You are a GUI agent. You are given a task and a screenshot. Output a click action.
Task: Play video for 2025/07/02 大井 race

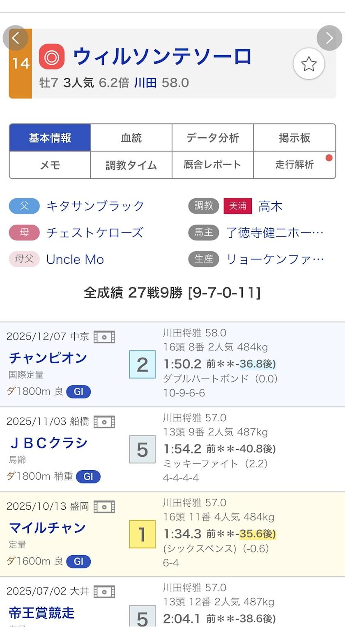[x=104, y=592]
